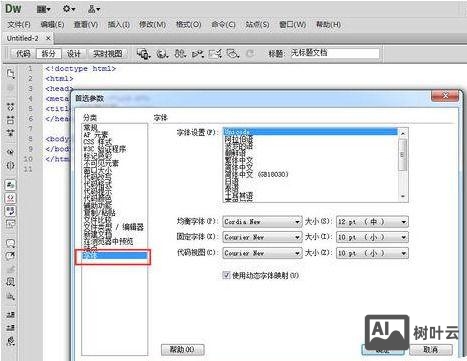
Task: Click the 标题 document title input field
Action: tap(335, 53)
